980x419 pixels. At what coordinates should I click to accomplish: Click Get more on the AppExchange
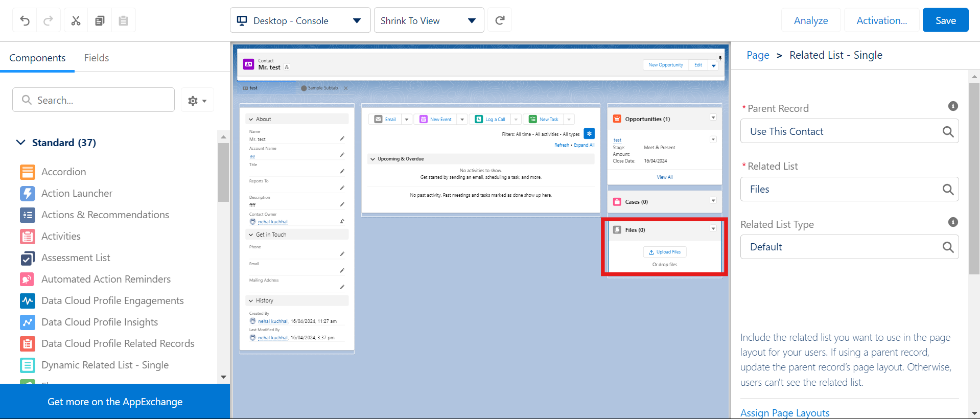coord(115,402)
